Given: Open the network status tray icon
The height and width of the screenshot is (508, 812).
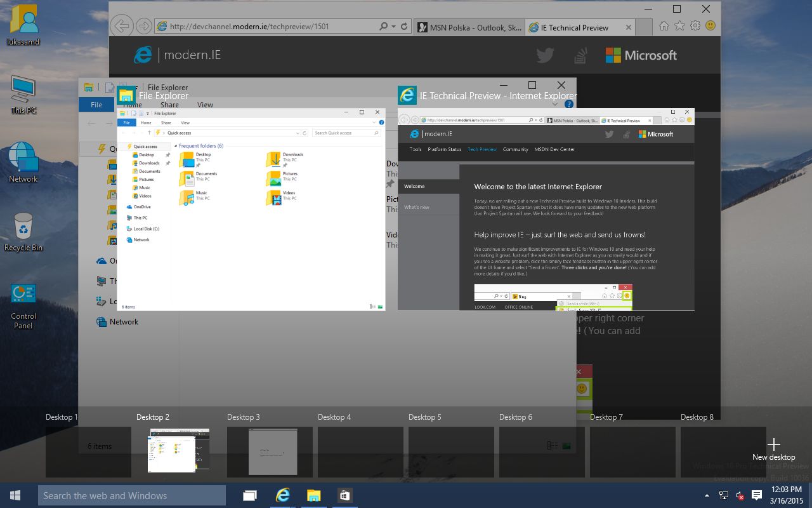Looking at the screenshot, I should [723, 495].
